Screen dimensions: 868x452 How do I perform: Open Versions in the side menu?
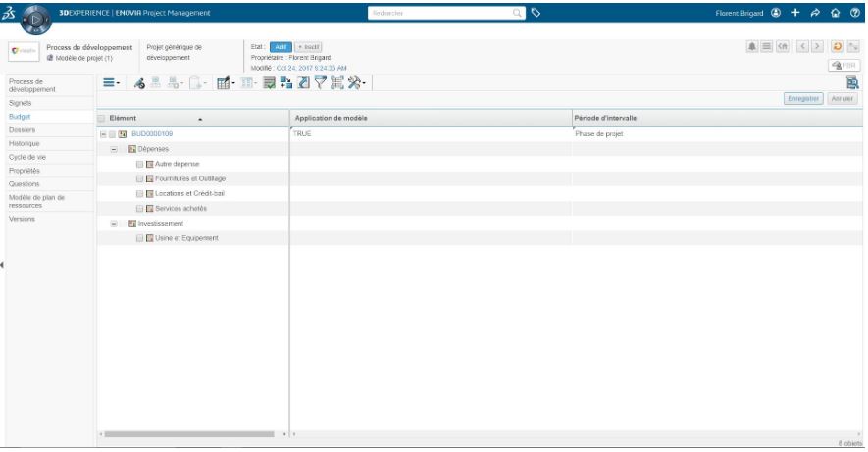click(22, 219)
